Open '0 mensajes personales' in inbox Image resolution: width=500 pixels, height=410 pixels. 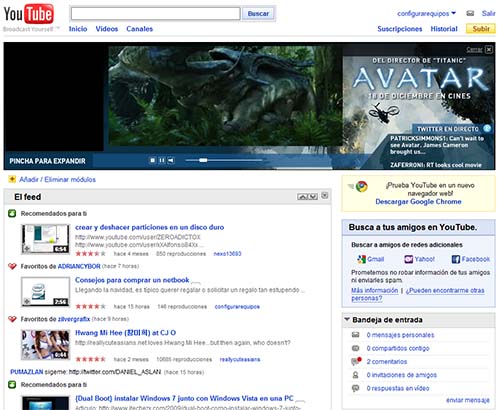tap(400, 335)
